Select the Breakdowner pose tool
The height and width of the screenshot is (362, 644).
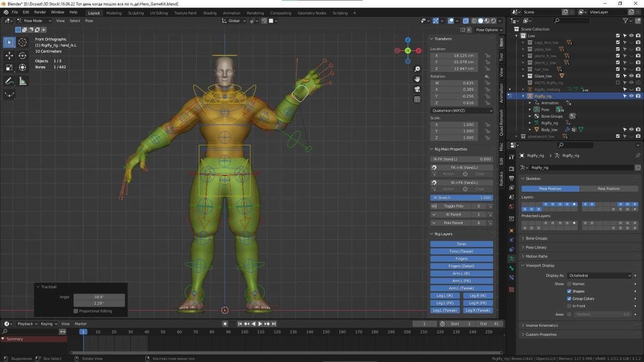click(x=10, y=94)
